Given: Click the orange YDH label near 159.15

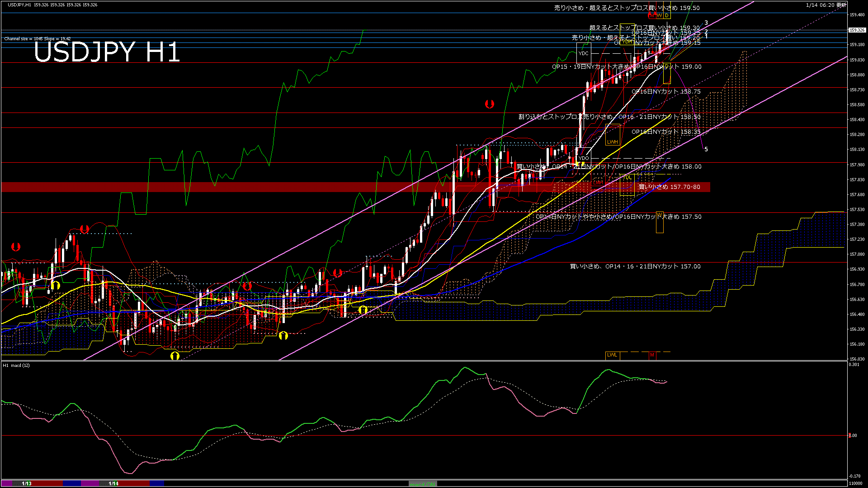Looking at the screenshot, I should click(627, 42).
